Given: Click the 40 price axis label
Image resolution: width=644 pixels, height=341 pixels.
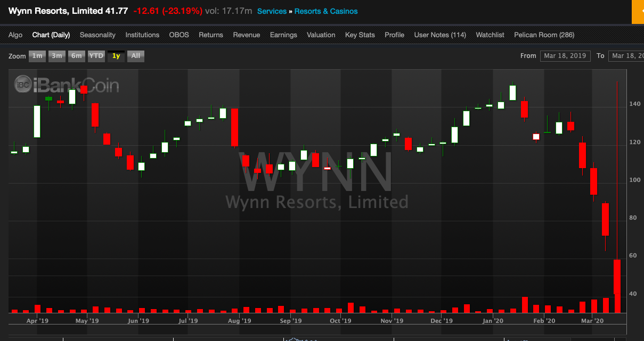Looking at the screenshot, I should click(x=633, y=294).
